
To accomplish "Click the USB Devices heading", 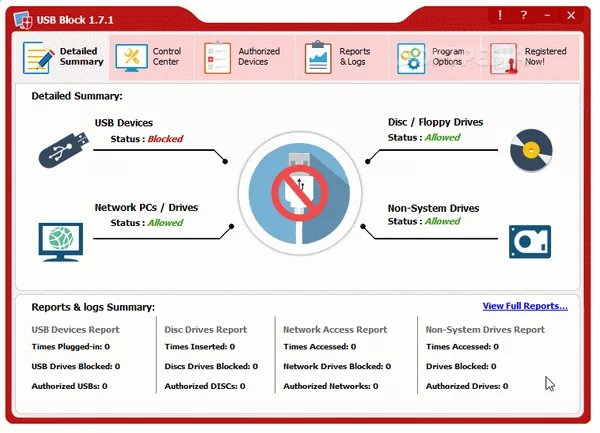I will tap(124, 123).
